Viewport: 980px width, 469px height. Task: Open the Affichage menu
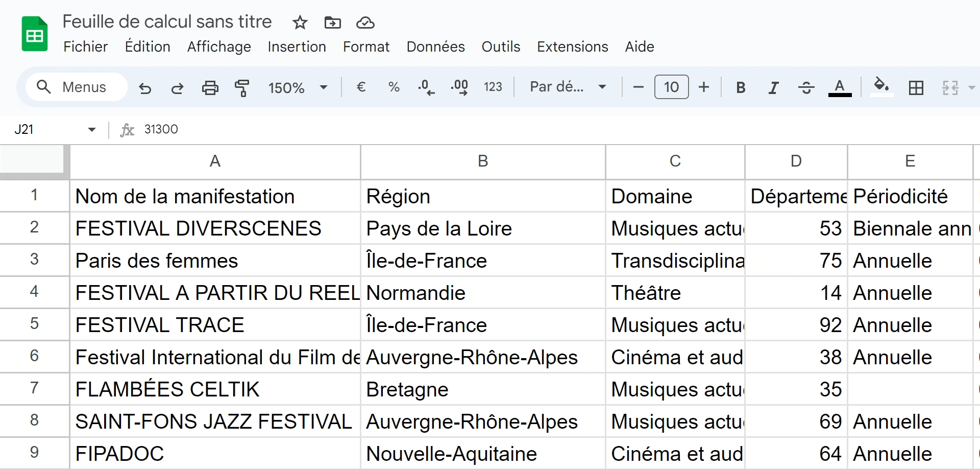pyautogui.click(x=219, y=46)
